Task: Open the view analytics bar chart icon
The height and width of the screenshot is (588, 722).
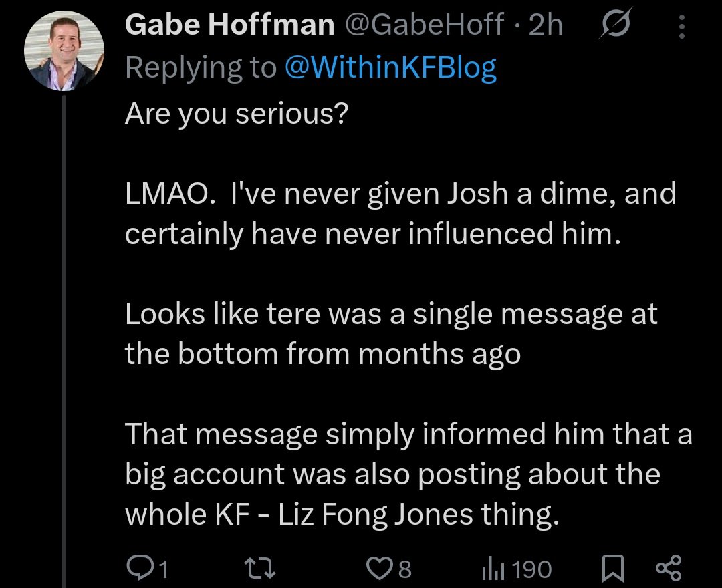Action: (491, 569)
